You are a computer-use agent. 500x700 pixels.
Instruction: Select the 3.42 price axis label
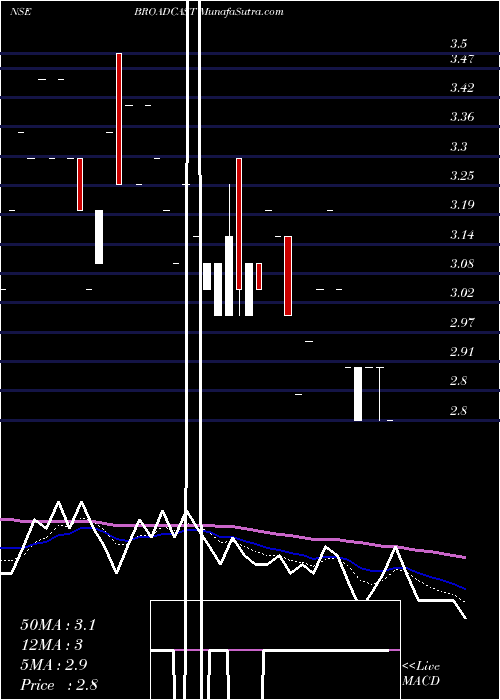pyautogui.click(x=462, y=88)
